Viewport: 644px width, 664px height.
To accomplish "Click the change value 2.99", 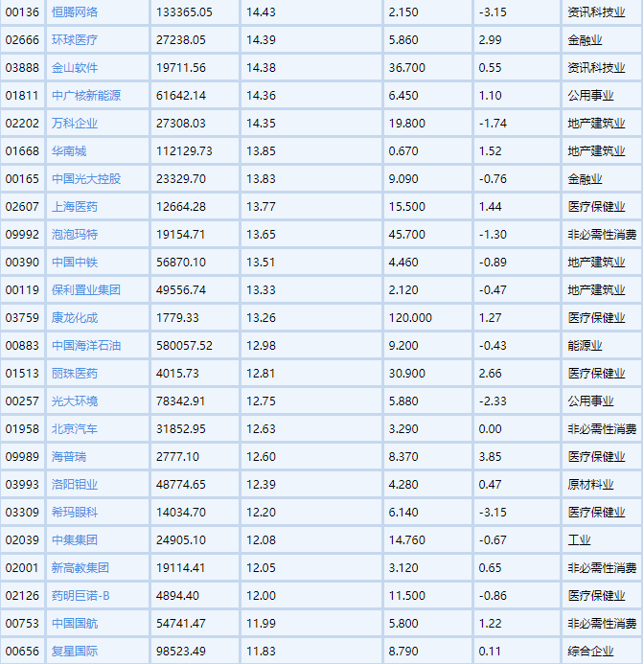I will (x=491, y=40).
